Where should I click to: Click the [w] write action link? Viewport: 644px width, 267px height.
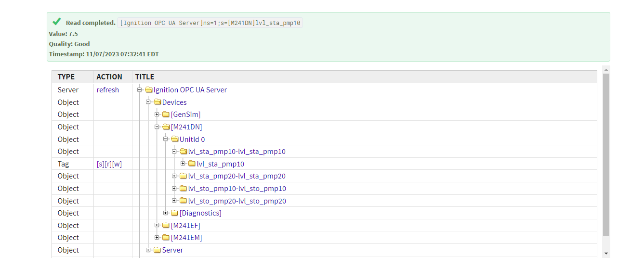117,164
